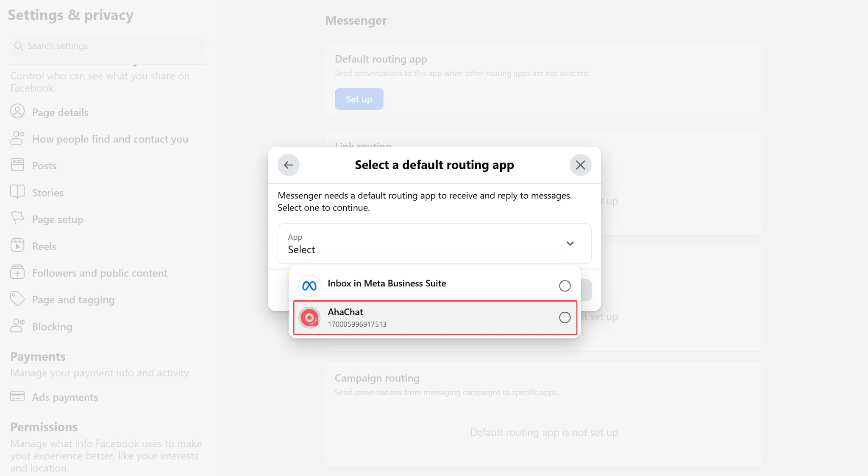
Task: Click the Set up button for default routing
Action: tap(359, 99)
